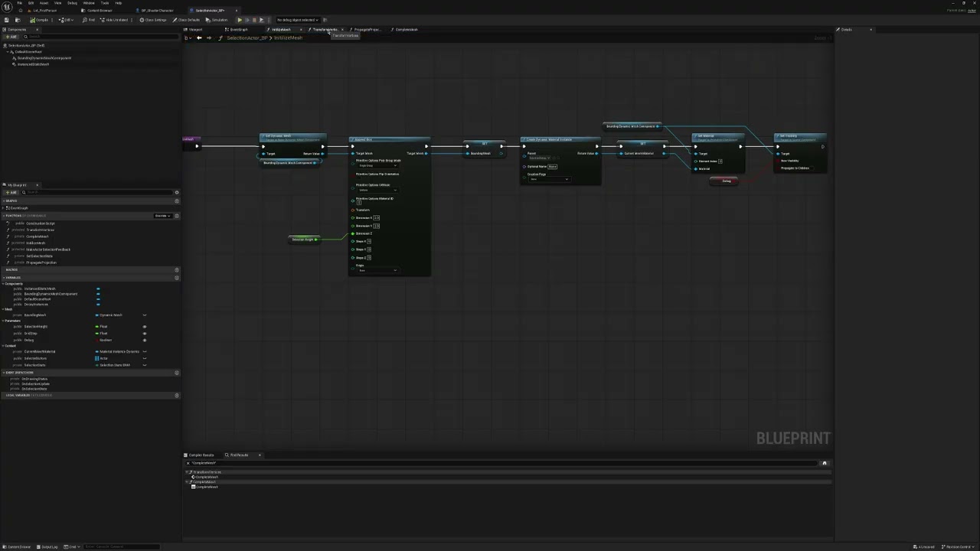Collapse the Variables section

click(4, 277)
